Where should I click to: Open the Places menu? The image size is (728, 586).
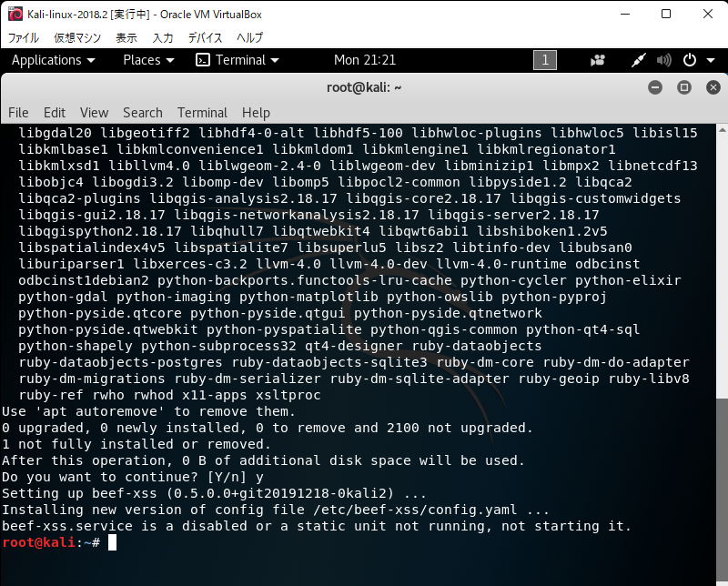coord(148,60)
